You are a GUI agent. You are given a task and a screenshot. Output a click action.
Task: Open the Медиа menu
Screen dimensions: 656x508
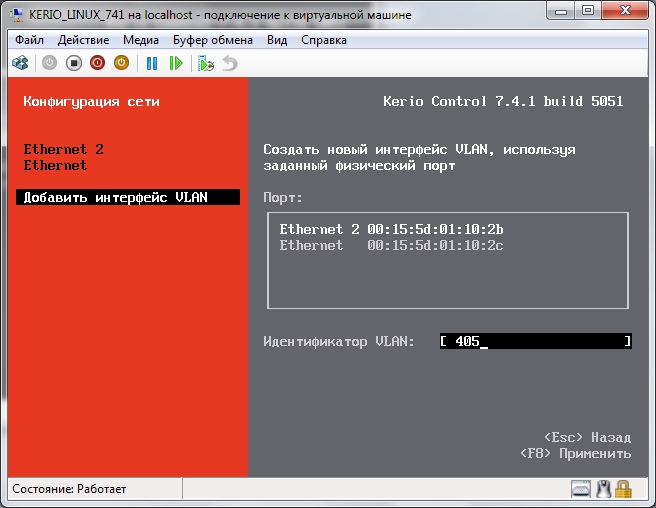[x=141, y=40]
